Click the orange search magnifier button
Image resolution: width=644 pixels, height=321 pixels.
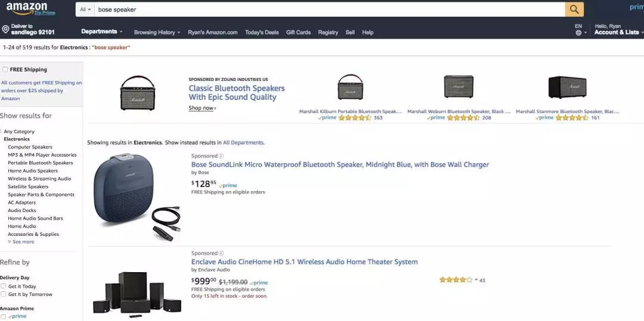574,10
